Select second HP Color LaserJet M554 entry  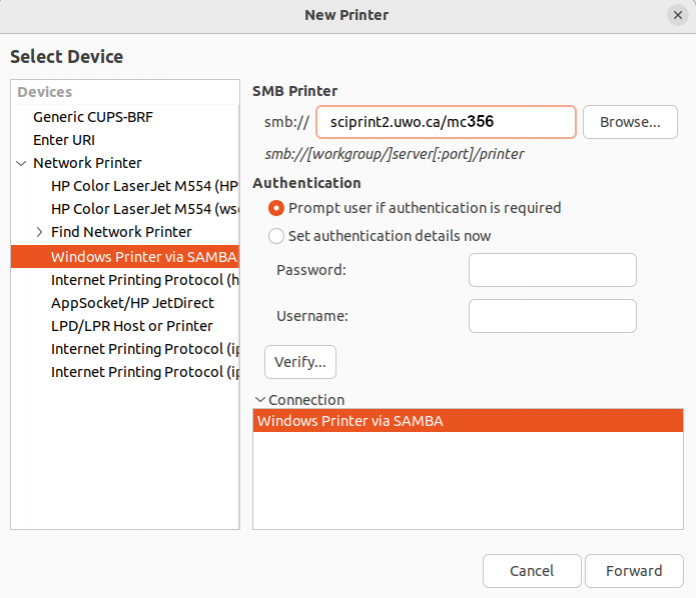tap(144, 209)
